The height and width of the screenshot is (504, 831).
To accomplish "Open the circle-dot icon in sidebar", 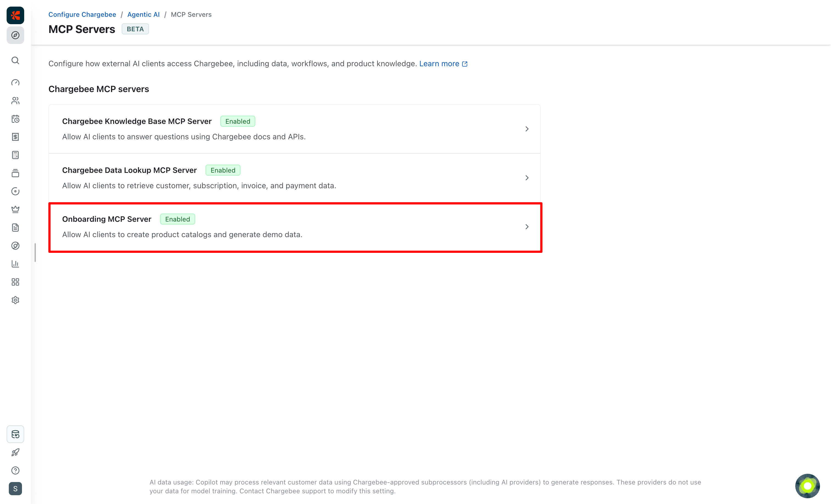I will point(15,191).
